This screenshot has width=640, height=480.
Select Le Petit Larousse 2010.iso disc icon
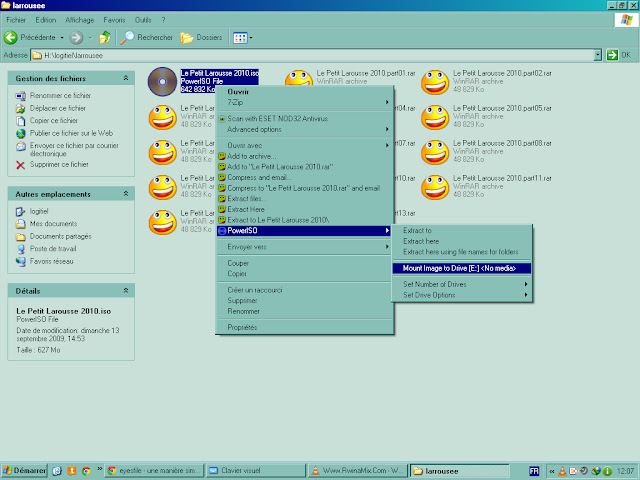(162, 82)
